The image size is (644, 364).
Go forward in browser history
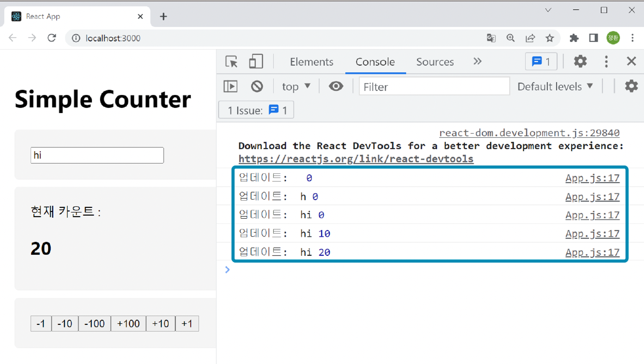32,38
